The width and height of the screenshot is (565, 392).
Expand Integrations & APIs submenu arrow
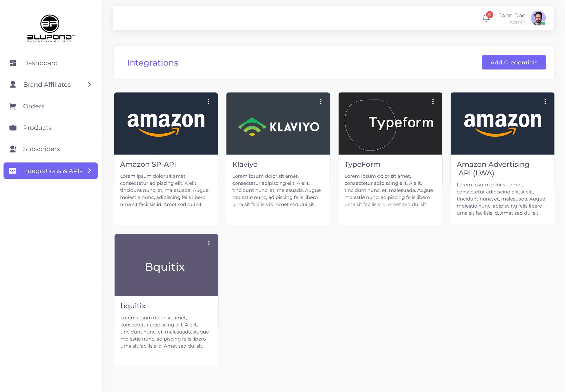tap(90, 171)
